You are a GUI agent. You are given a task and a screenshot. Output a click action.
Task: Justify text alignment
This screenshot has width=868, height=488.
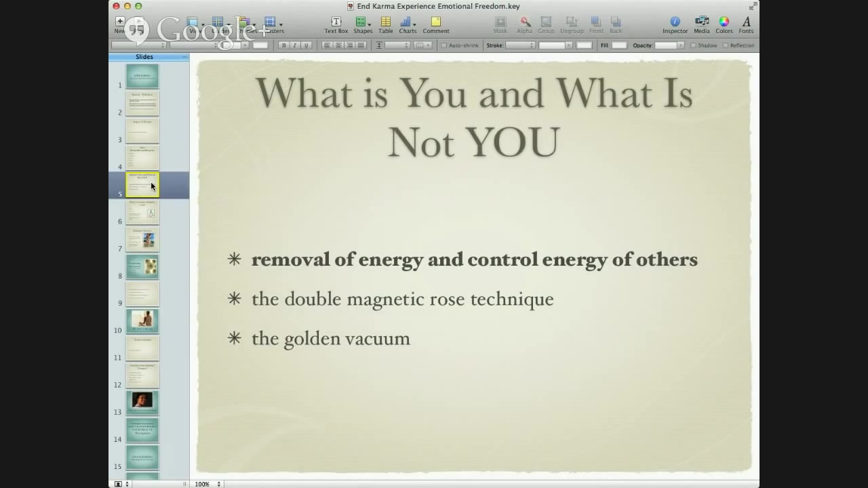coord(361,45)
